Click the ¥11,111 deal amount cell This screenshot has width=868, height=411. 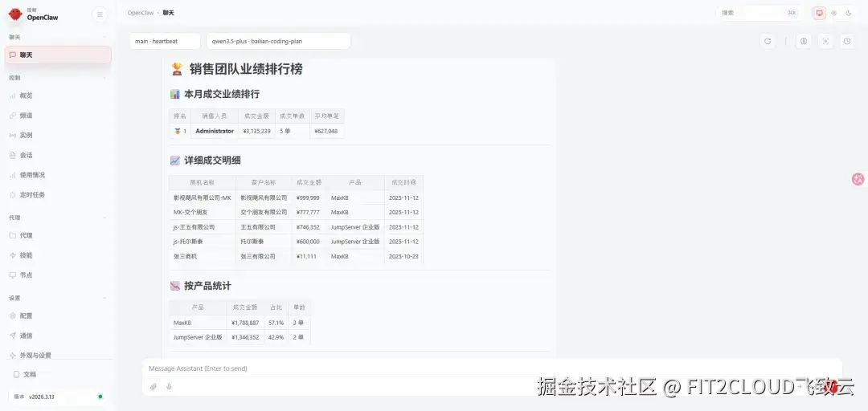pyautogui.click(x=309, y=257)
